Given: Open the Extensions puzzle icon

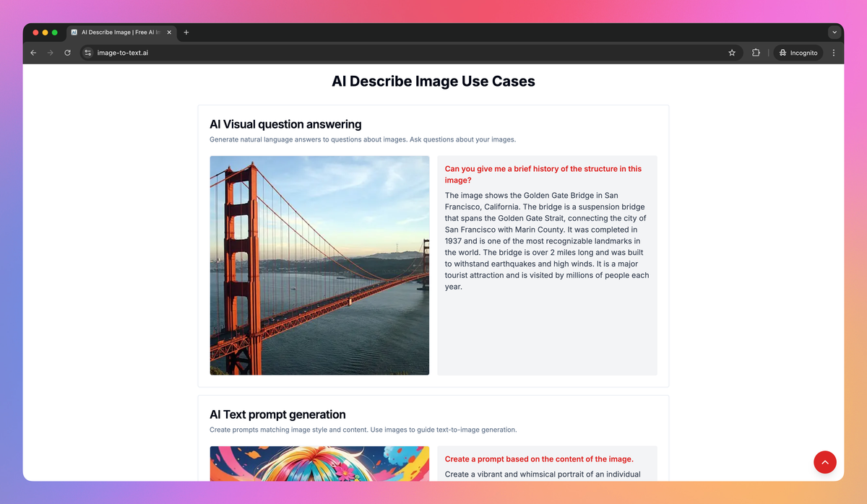Looking at the screenshot, I should [x=756, y=53].
